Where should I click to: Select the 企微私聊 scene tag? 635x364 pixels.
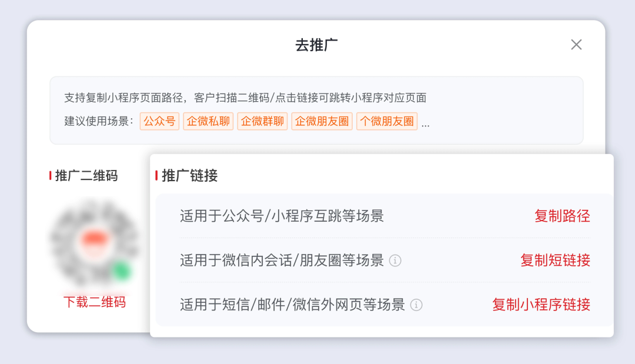[x=208, y=122]
